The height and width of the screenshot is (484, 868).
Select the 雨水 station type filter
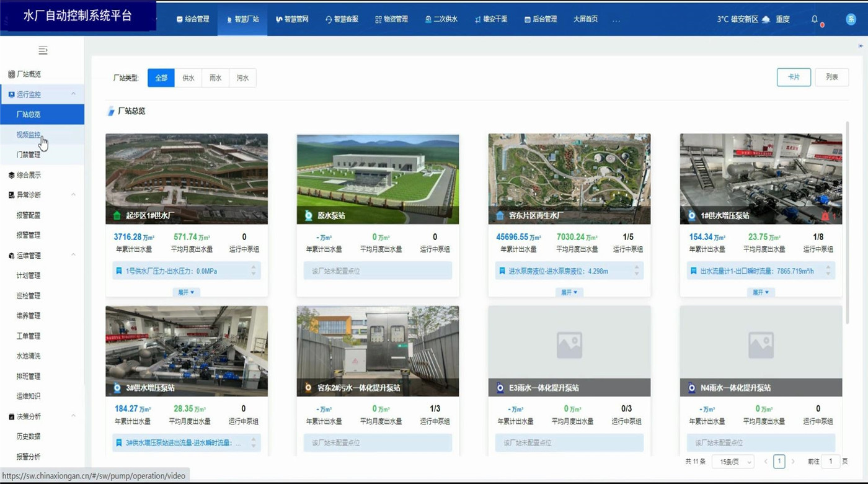click(215, 78)
